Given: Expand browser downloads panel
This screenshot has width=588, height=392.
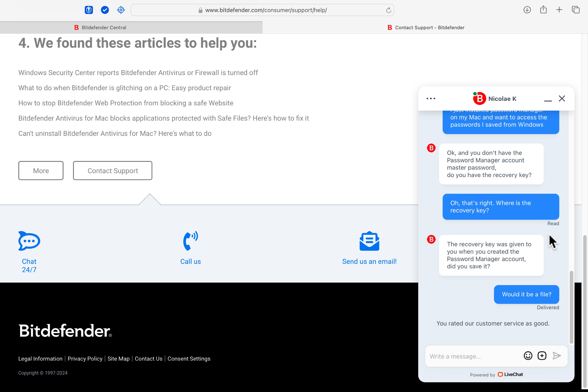Looking at the screenshot, I should pyautogui.click(x=527, y=10).
